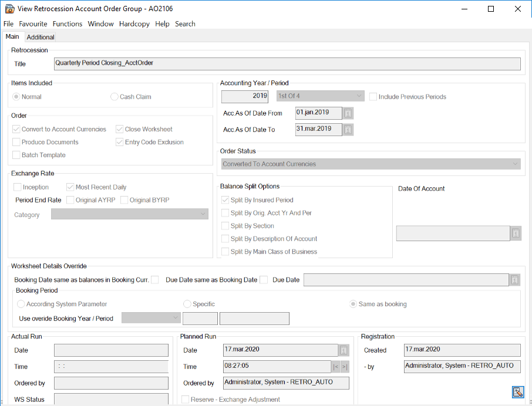Click the Retrocession Title input field
This screenshot has width=532, height=406.
click(x=287, y=63)
